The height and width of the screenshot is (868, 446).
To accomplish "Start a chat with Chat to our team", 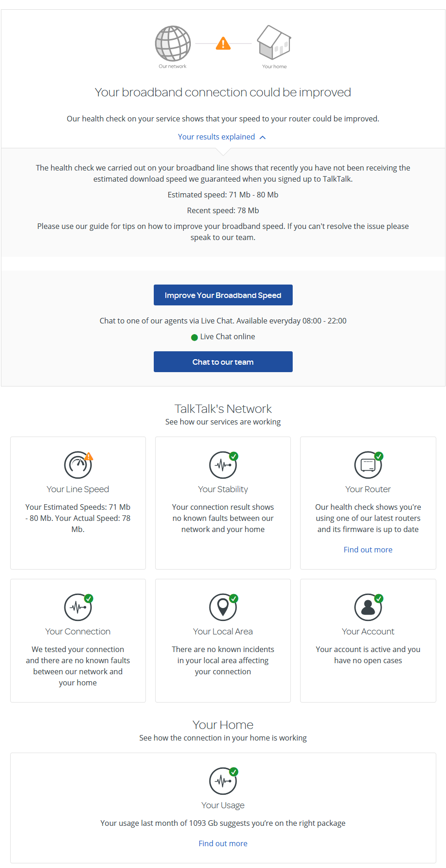I will (223, 361).
